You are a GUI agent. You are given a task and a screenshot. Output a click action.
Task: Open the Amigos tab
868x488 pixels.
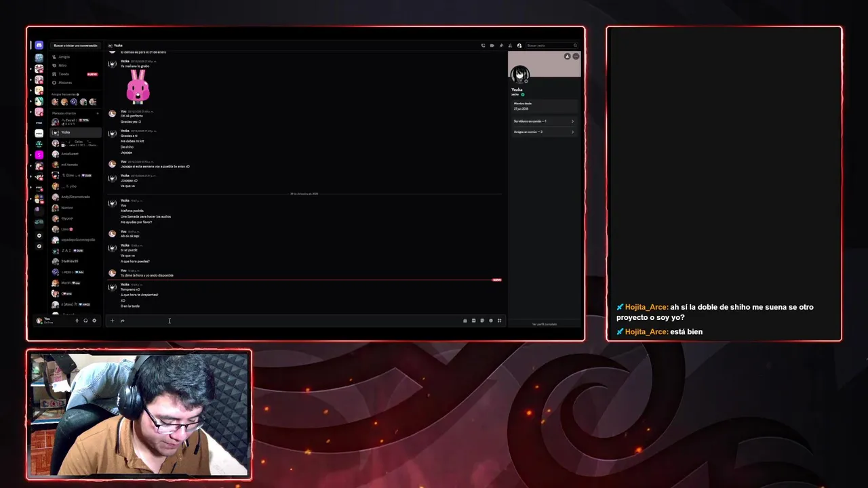pos(76,57)
